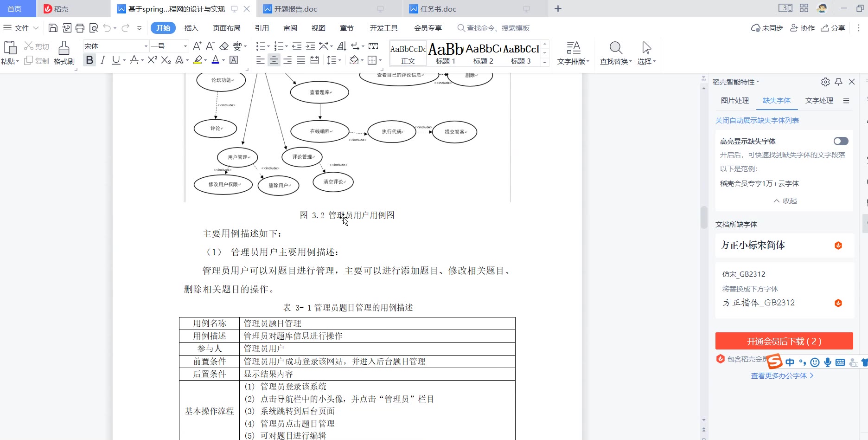Click the save document icon
Viewport: 868px width, 440px height.
click(53, 28)
